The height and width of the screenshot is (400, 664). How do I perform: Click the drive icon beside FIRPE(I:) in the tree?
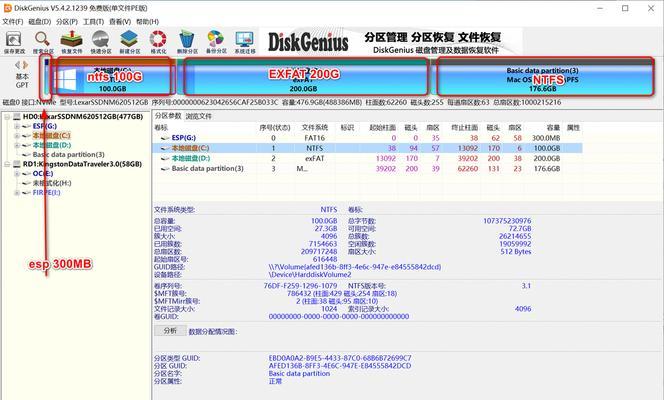[x=26, y=193]
